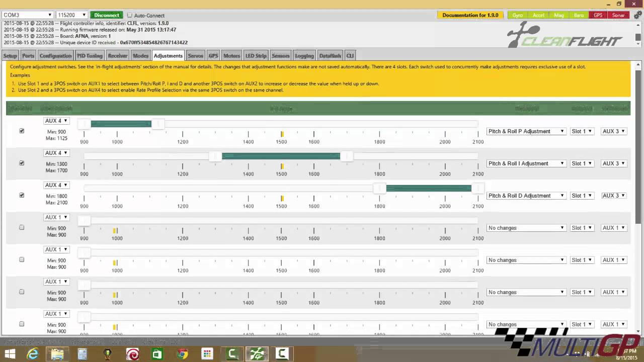The height and width of the screenshot is (362, 644).
Task: Open the Windows Store taskbar icon
Action: click(x=157, y=354)
